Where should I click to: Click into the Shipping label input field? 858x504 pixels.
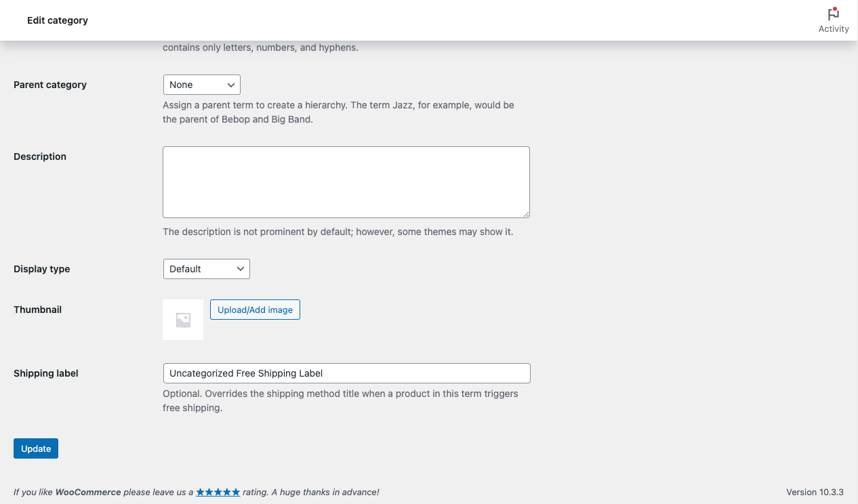346,373
